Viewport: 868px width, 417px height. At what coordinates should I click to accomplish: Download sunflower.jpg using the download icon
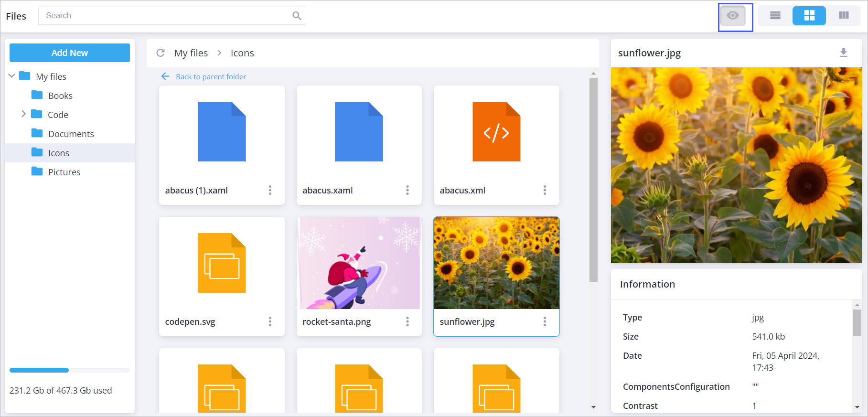point(843,53)
